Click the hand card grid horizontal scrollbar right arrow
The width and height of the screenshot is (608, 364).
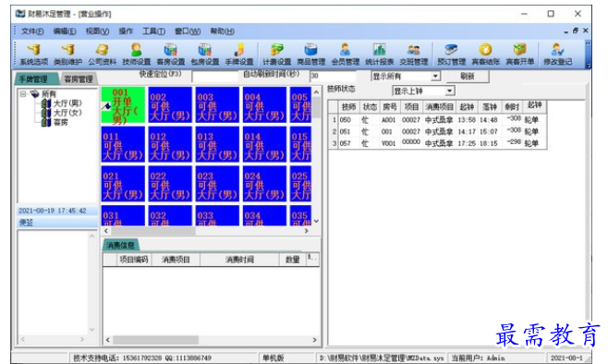[x=307, y=231]
